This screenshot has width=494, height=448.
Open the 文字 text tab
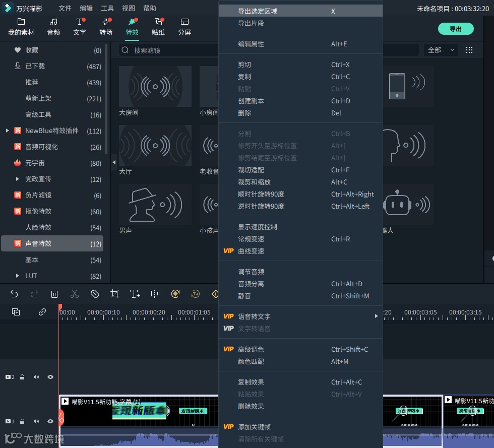(80, 27)
